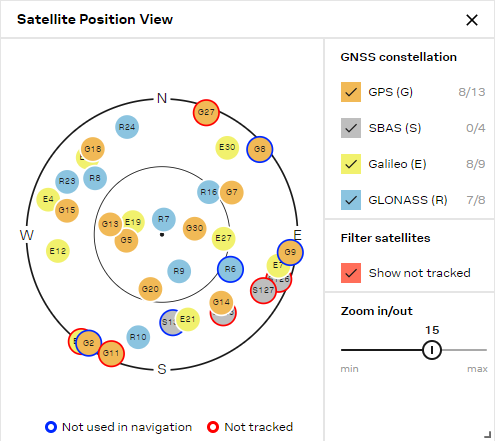Image resolution: width=495 pixels, height=441 pixels.
Task: Click the E12 Galileo satellite marker
Action: pos(58,251)
